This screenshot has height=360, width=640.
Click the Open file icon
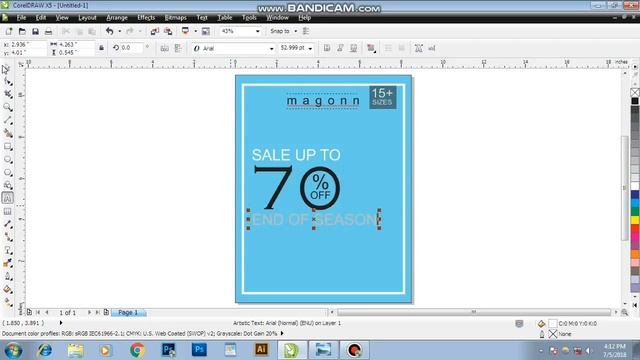(22, 31)
